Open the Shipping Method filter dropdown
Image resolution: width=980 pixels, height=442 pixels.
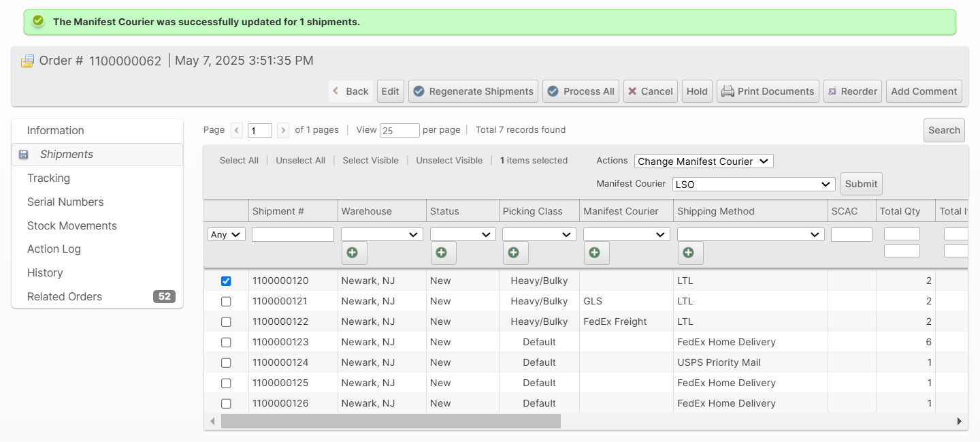point(750,234)
